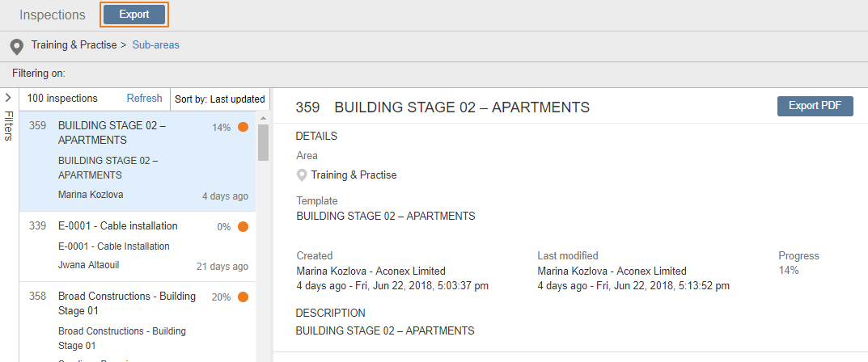Click the location pin icon beside Training & Practise breadcrumb

[x=17, y=47]
